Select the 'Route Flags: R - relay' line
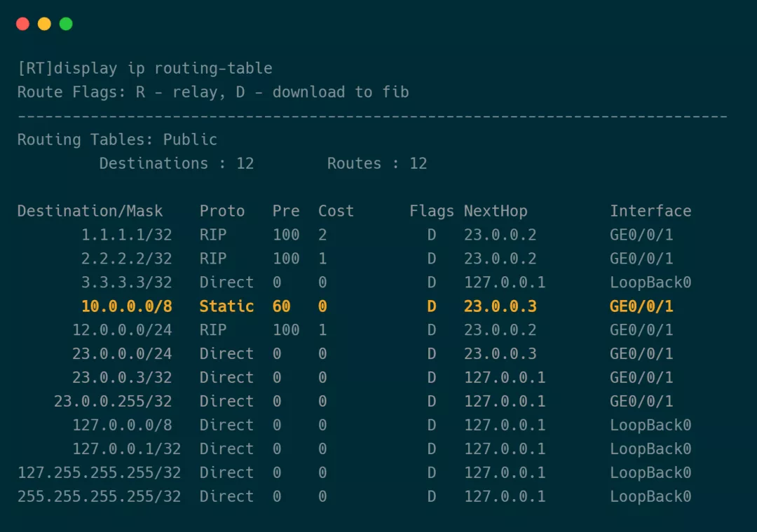The width and height of the screenshot is (757, 532). point(213,93)
